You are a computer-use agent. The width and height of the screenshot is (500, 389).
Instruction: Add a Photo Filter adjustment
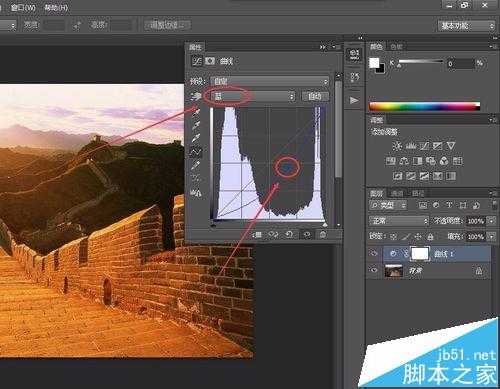click(x=431, y=161)
